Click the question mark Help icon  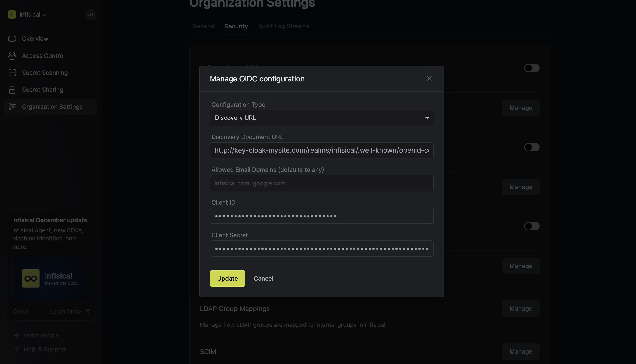(x=16, y=349)
